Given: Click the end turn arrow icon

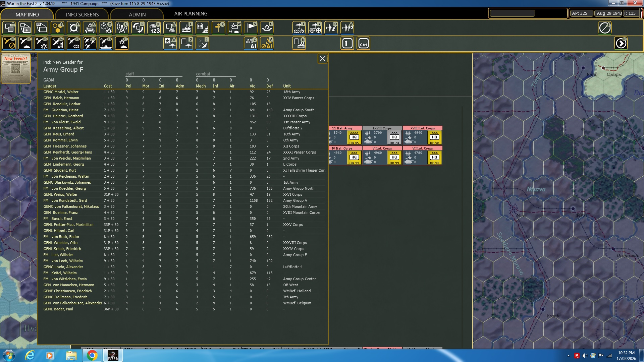Looking at the screenshot, I should [621, 44].
